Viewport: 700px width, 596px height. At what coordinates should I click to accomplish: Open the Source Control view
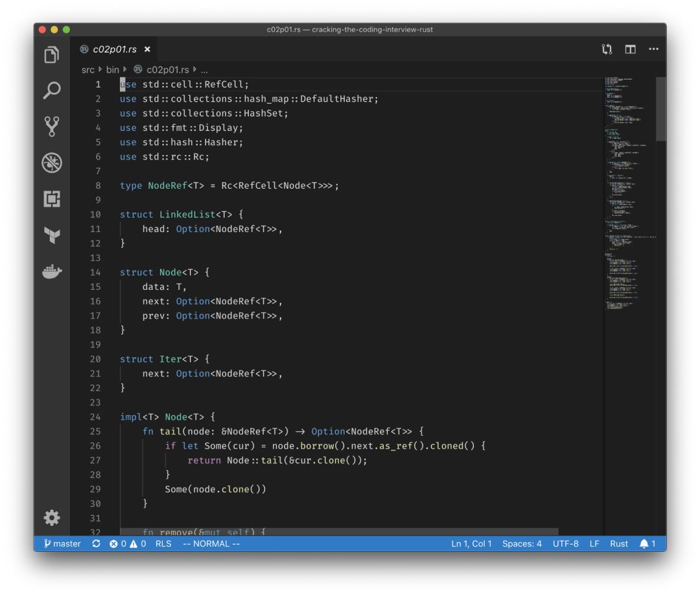(x=52, y=126)
